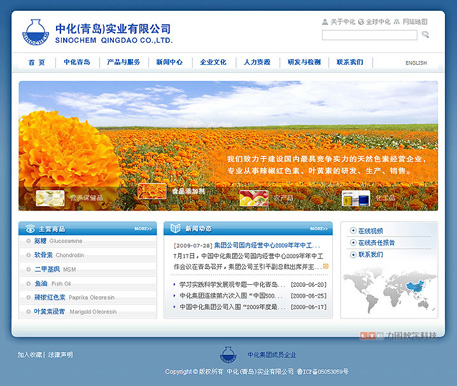Image resolution: width=457 pixels, height=386 pixels.
Task: Expand MORE in the 主营商品 panel
Action: click(143, 229)
